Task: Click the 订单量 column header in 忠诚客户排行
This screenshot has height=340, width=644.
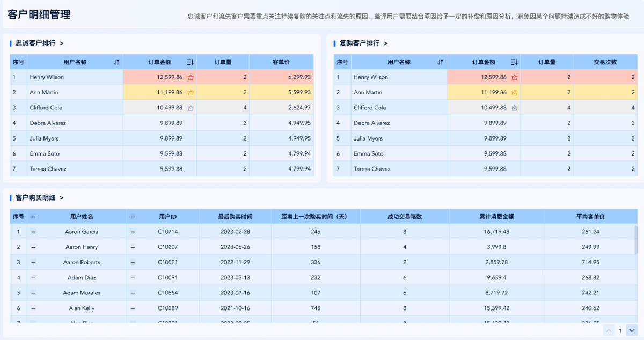Action: point(223,62)
